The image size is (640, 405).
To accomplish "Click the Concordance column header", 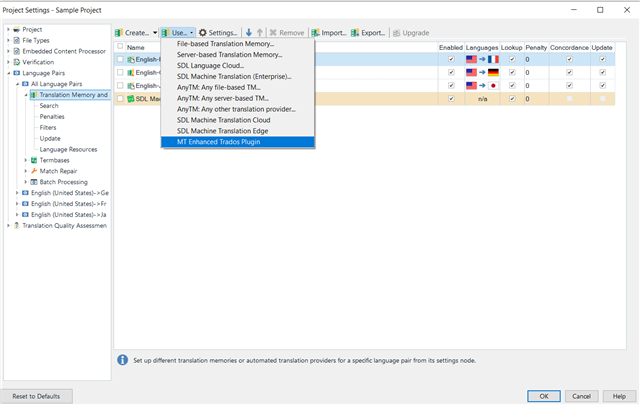I will tap(569, 48).
